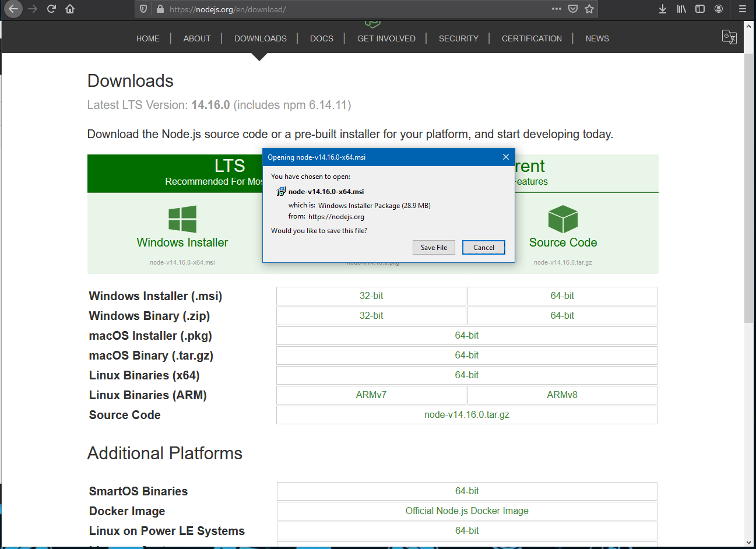This screenshot has height=549, width=756.
Task: Open the Firefox account icon
Action: (x=719, y=9)
